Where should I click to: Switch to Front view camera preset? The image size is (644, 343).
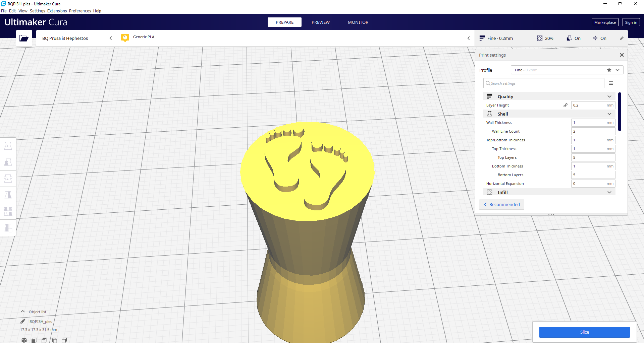34,340
